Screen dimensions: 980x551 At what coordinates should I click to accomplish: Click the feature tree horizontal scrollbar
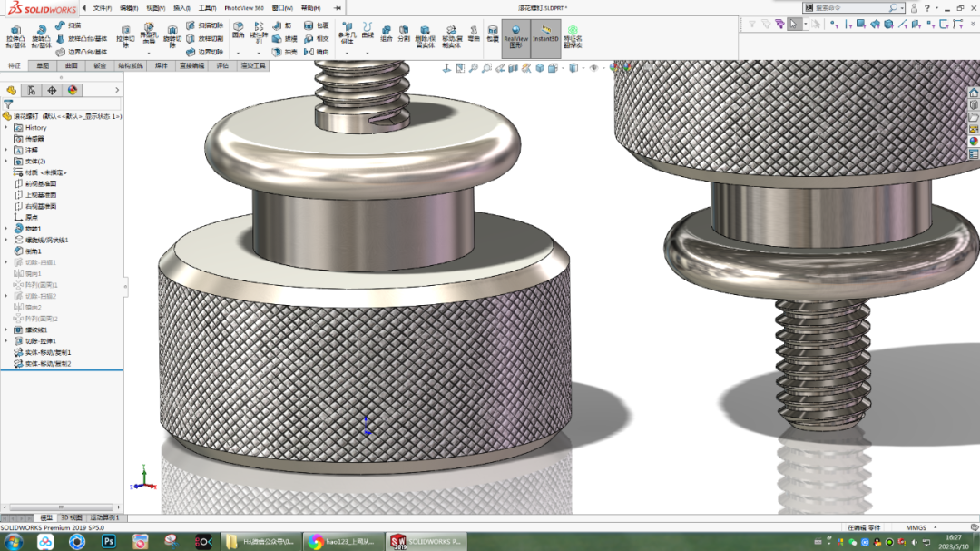tap(61, 507)
